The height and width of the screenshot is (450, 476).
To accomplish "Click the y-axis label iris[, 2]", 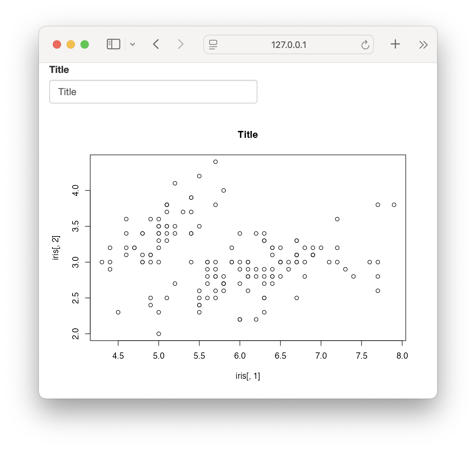I will pyautogui.click(x=56, y=248).
